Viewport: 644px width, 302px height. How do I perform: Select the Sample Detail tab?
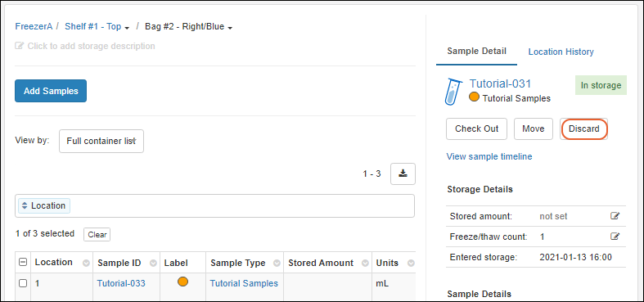[x=476, y=51]
